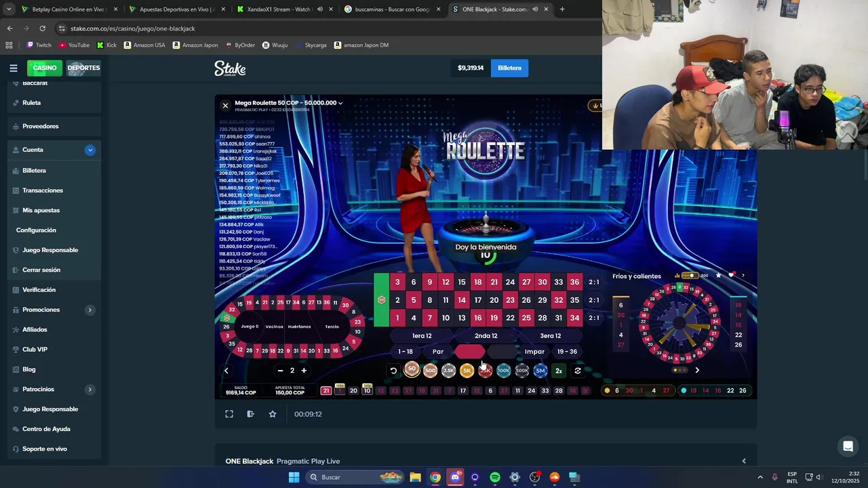Go to next statistics page arrow
This screenshot has height=488, width=868.
(697, 370)
